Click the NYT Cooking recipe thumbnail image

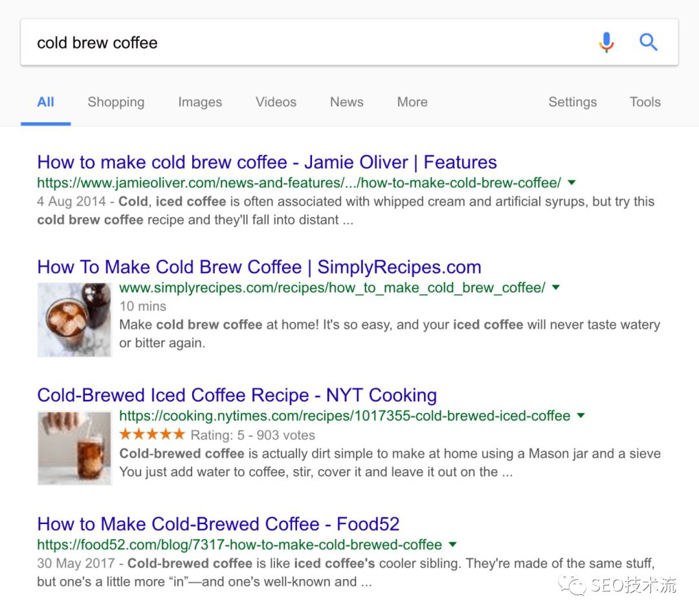(x=74, y=448)
